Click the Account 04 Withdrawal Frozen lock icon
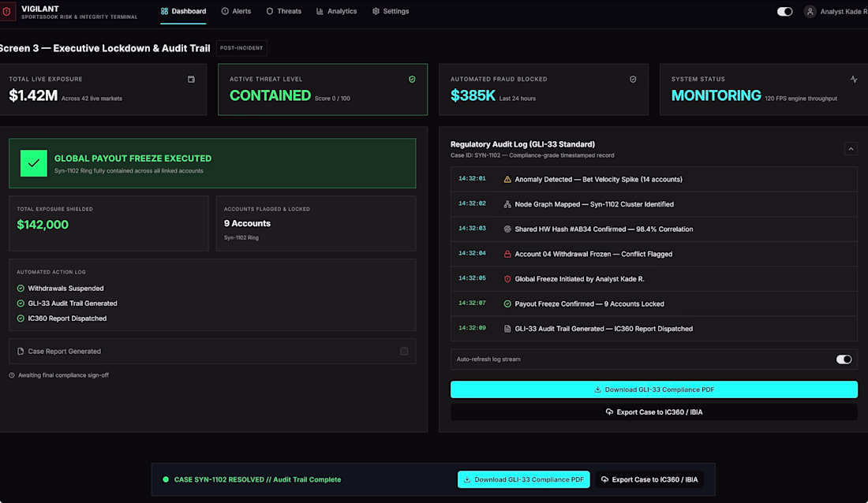The height and width of the screenshot is (503, 868). [x=507, y=254]
